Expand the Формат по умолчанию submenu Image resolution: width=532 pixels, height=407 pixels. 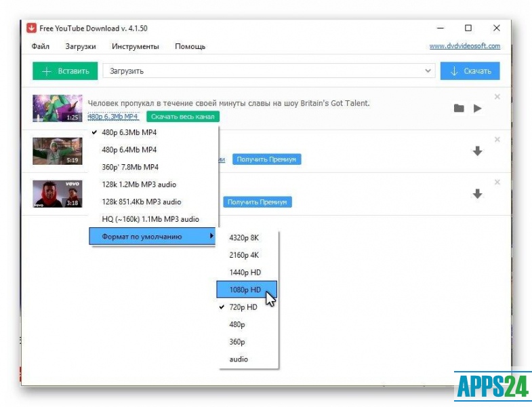(x=152, y=237)
